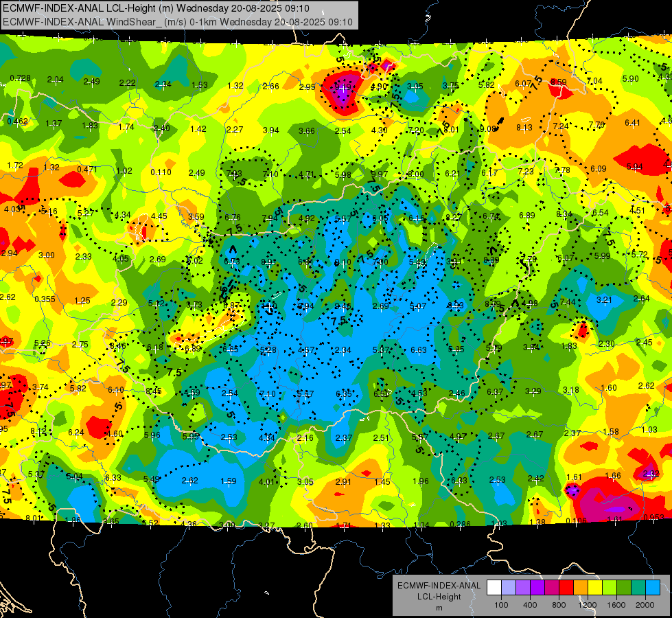Click the sky blue swatch in the legend
This screenshot has height=618, width=672.
click(653, 587)
